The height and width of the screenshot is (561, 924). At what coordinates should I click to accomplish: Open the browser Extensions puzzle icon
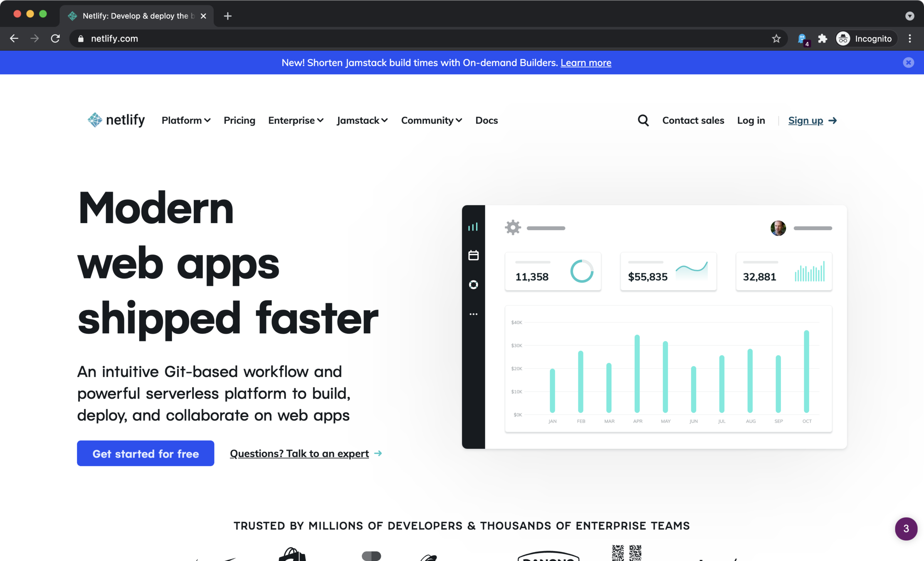point(822,39)
